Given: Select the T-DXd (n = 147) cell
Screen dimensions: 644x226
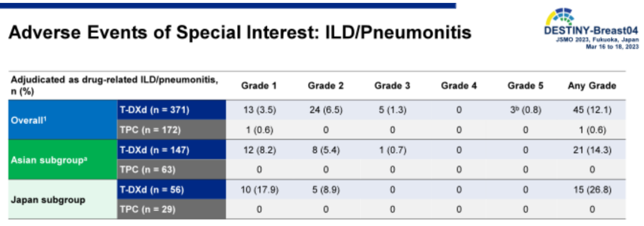Looking at the screenshot, I should pyautogui.click(x=172, y=150).
